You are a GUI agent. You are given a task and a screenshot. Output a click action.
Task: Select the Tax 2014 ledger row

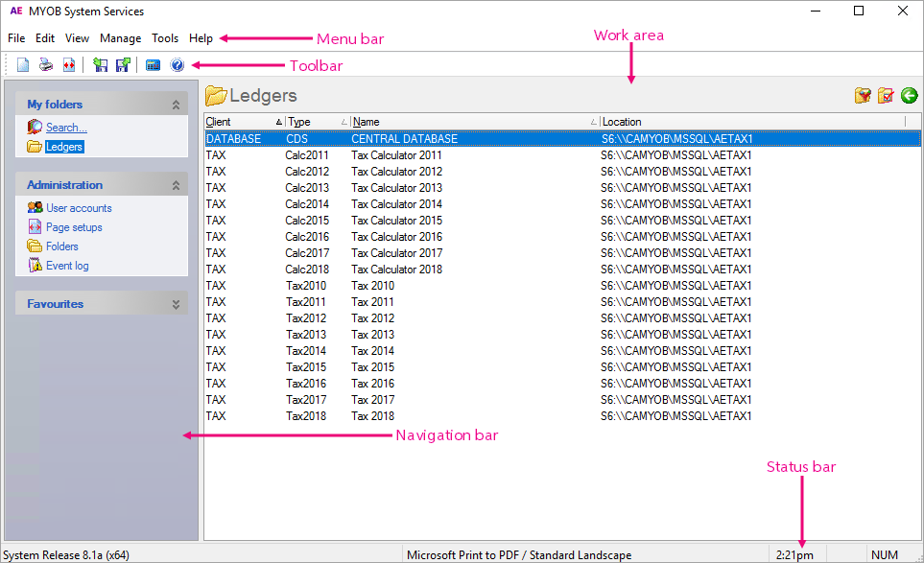click(x=563, y=351)
